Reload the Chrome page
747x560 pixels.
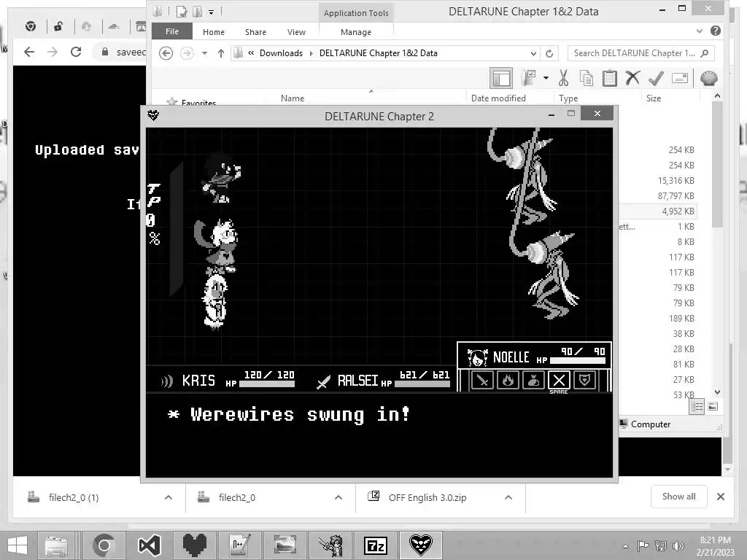tap(76, 52)
